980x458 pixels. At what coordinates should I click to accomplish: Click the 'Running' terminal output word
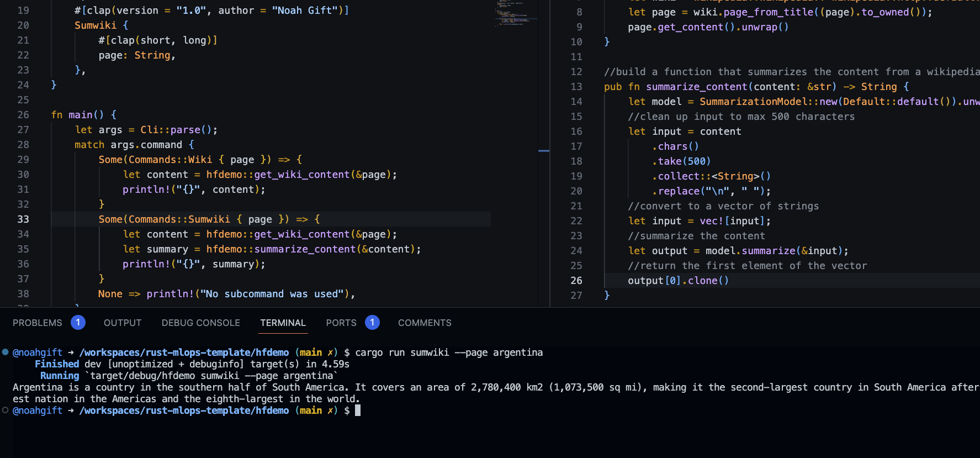(60, 375)
